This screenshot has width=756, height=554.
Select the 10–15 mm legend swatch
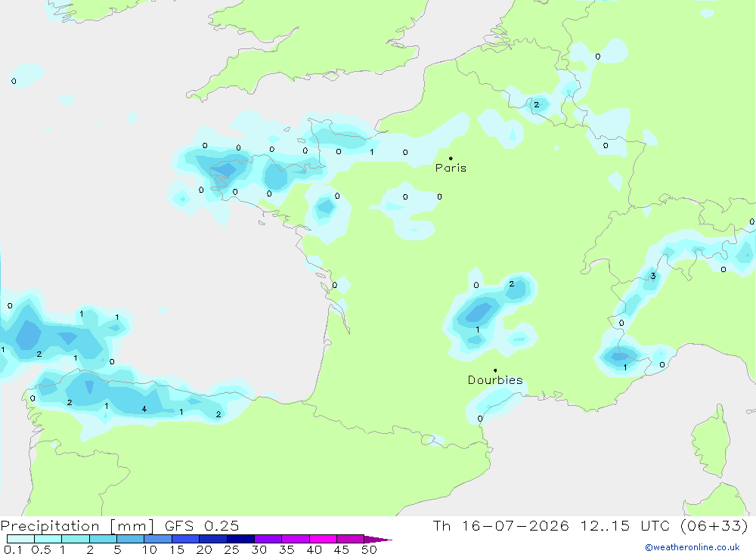pyautogui.click(x=158, y=539)
